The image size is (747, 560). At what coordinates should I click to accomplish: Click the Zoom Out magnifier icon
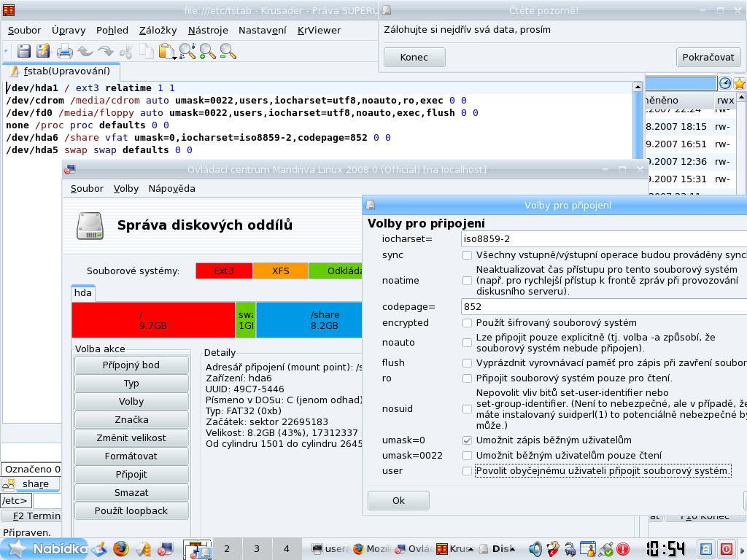[228, 51]
